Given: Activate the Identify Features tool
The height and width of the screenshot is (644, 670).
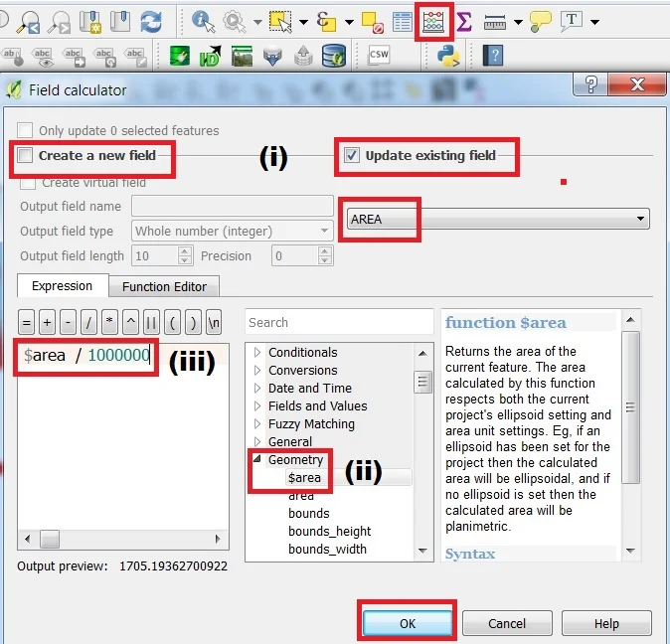Looking at the screenshot, I should pos(204,21).
